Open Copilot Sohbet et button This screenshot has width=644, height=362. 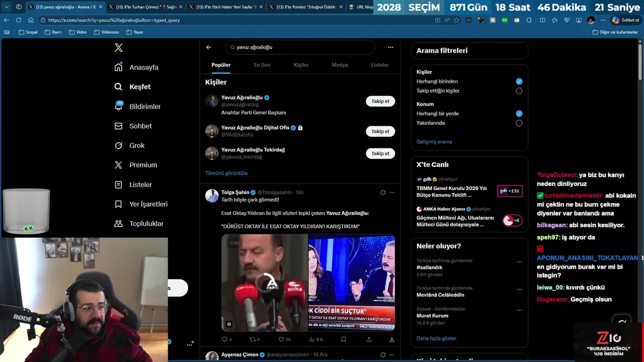point(625,20)
